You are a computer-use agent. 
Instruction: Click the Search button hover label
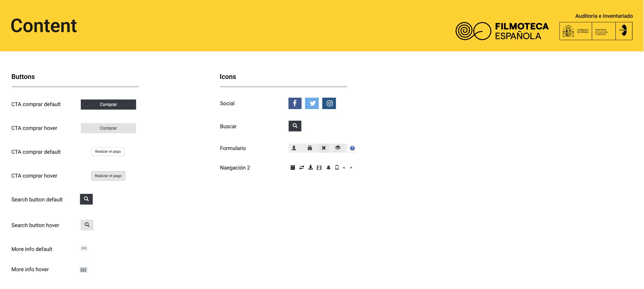(x=35, y=225)
